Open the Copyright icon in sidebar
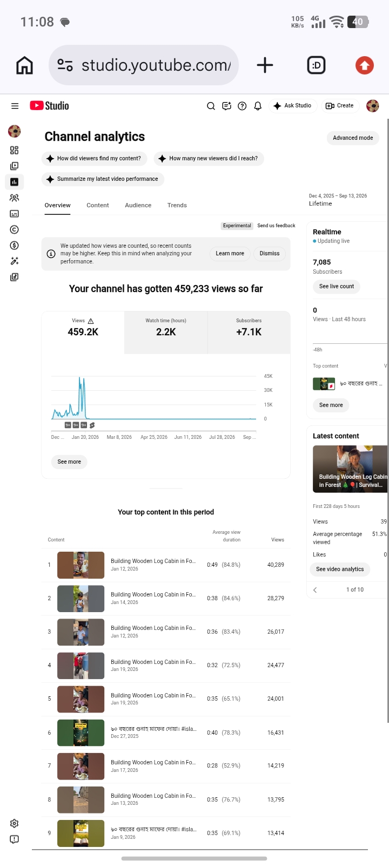This screenshot has width=389, height=868. pyautogui.click(x=15, y=229)
